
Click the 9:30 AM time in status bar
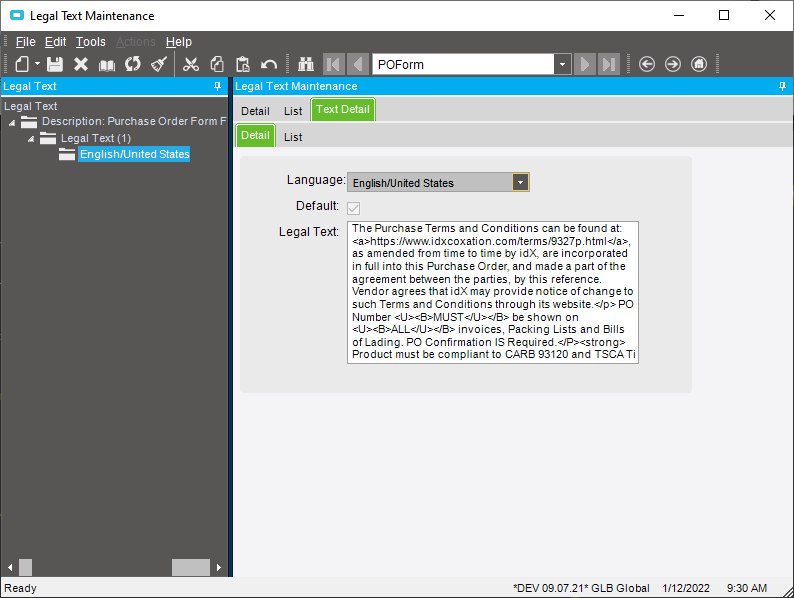pyautogui.click(x=746, y=588)
